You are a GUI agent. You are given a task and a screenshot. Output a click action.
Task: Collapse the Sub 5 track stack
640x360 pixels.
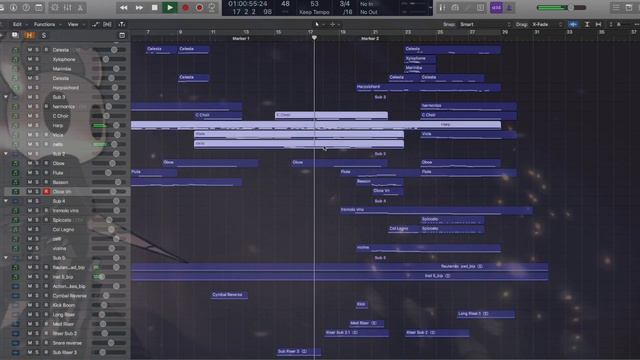(6, 258)
